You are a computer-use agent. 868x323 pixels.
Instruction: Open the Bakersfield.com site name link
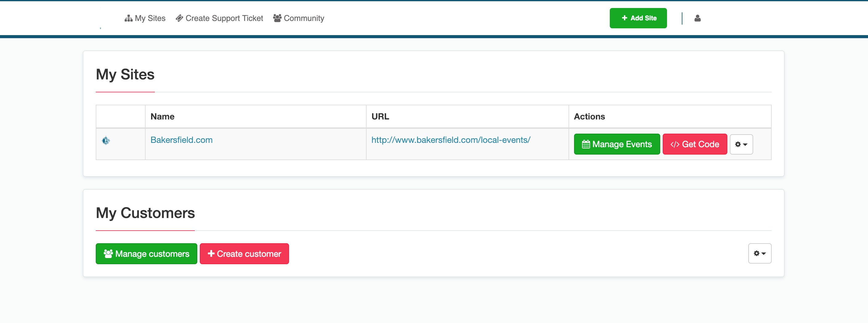[x=181, y=140]
